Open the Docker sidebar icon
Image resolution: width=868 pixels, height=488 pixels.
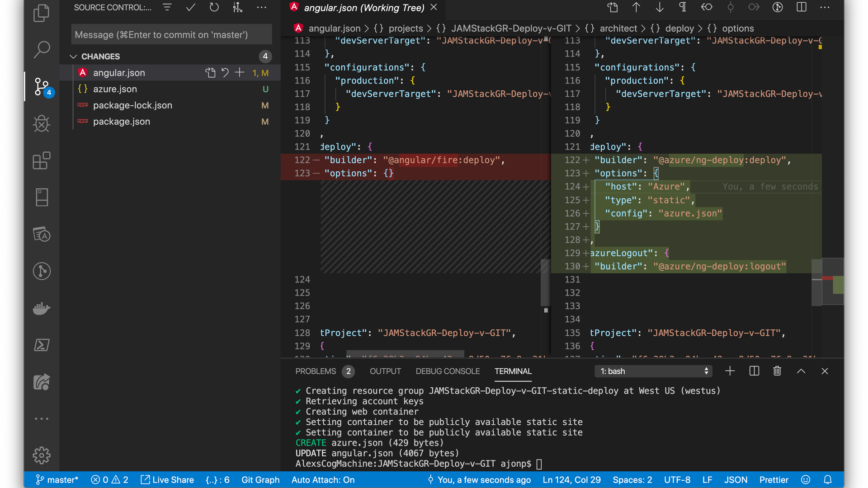click(42, 309)
